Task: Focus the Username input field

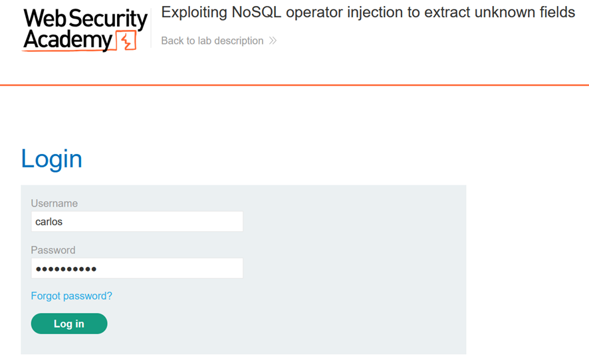Action: coord(137,221)
